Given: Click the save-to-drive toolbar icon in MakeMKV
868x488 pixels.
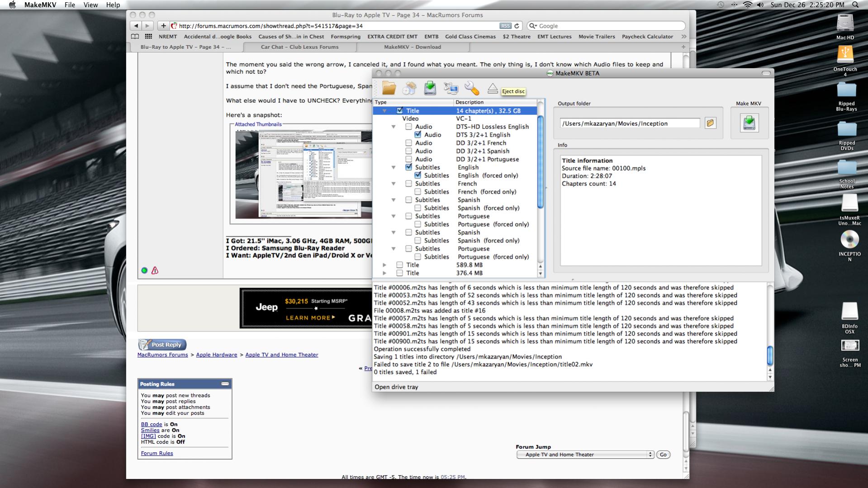Looking at the screenshot, I should point(430,88).
